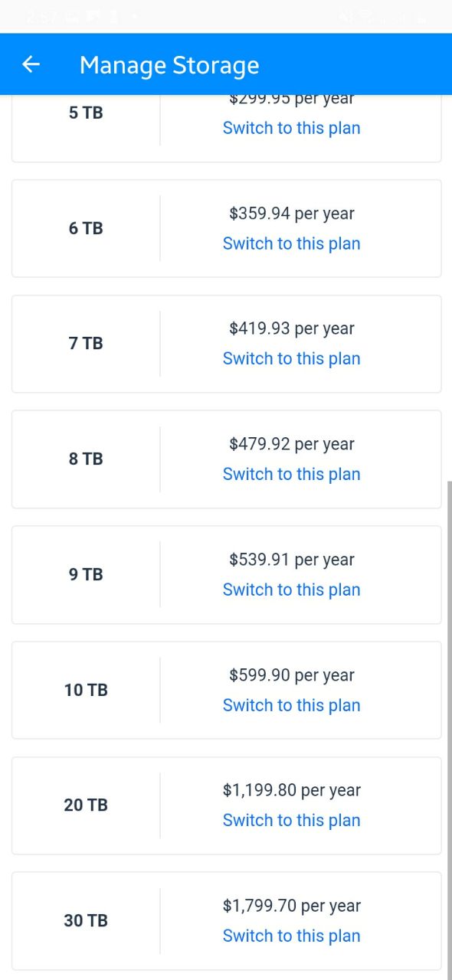Click the $359.94 per year price
The height and width of the screenshot is (980, 452).
[291, 214]
